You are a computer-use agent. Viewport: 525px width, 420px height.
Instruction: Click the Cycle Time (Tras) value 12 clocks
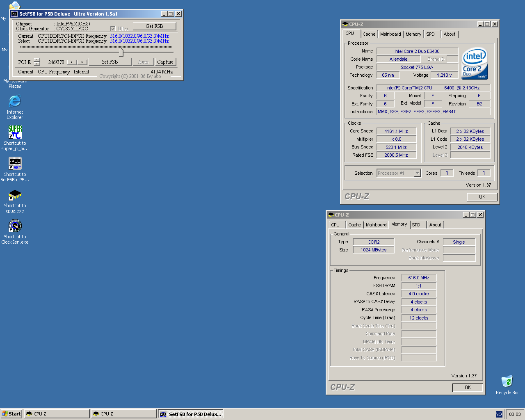[419, 318]
